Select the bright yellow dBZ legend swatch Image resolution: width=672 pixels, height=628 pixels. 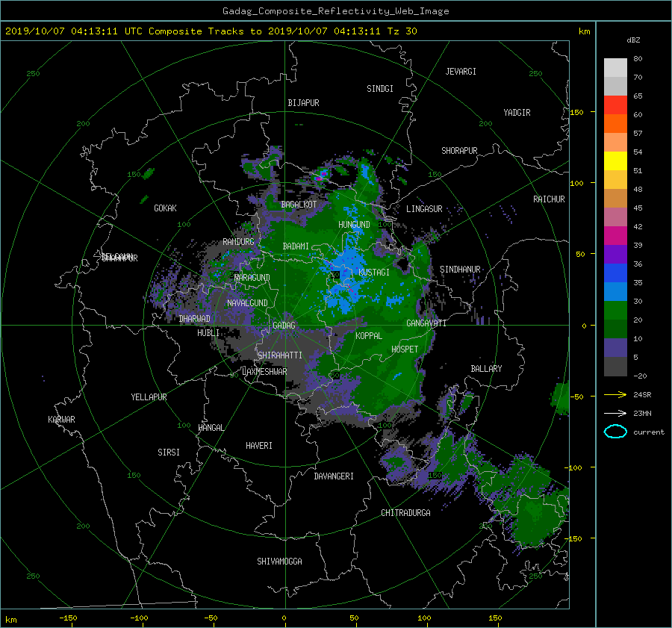pyautogui.click(x=615, y=161)
